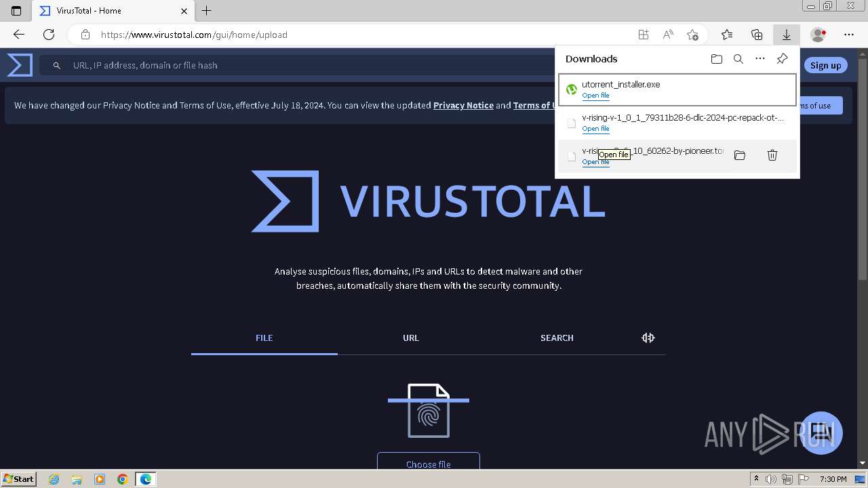Open Chrome from taskbar
This screenshot has width=868, height=488.
tap(122, 479)
